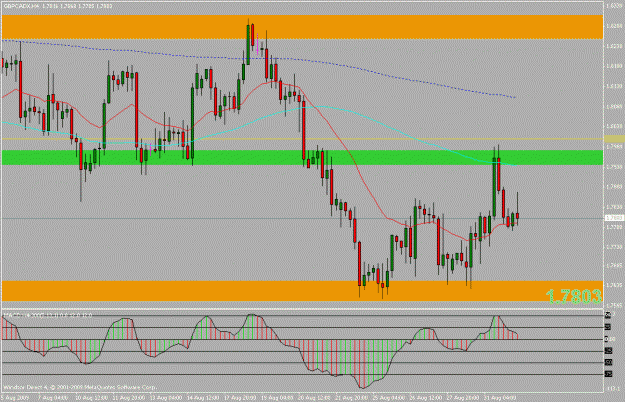This screenshot has height=402, width=625.
Task: Click the large green 1.7803 price label
Action: coord(573,296)
